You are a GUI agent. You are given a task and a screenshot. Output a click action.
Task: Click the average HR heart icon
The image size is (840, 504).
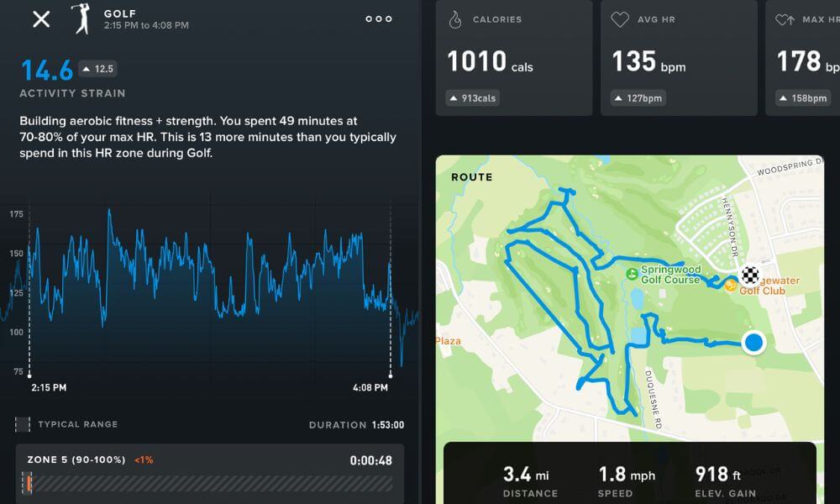(x=620, y=19)
